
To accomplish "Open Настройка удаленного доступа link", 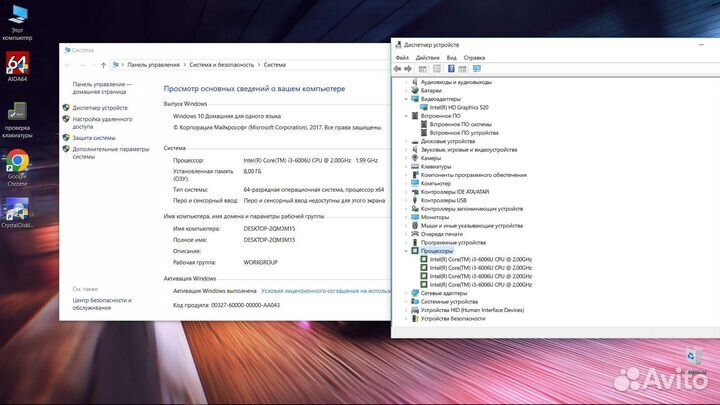I will (x=102, y=123).
